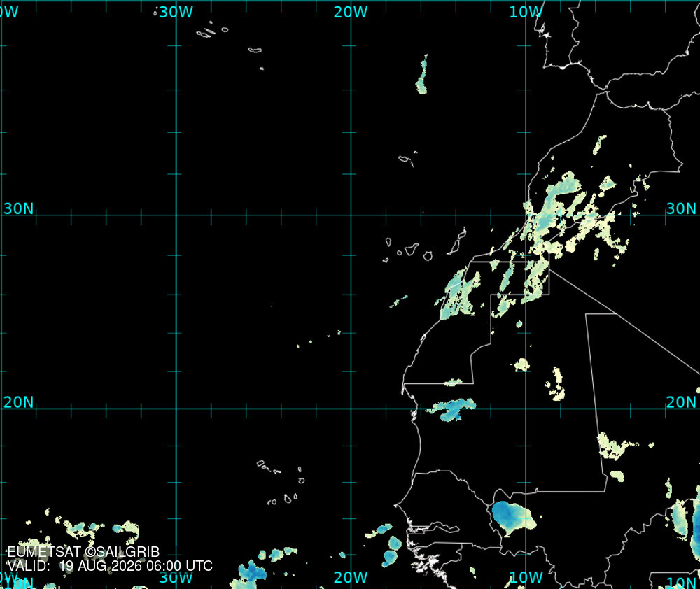Click the 20W longitude label at top
700x589 pixels.
[x=351, y=12]
